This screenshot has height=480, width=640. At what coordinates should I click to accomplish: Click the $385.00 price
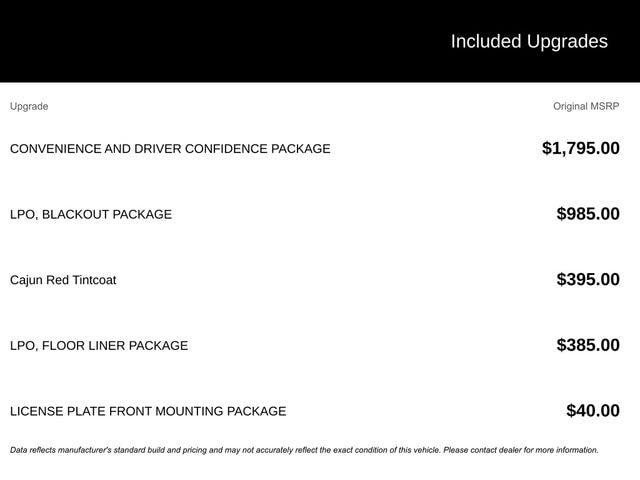(588, 346)
